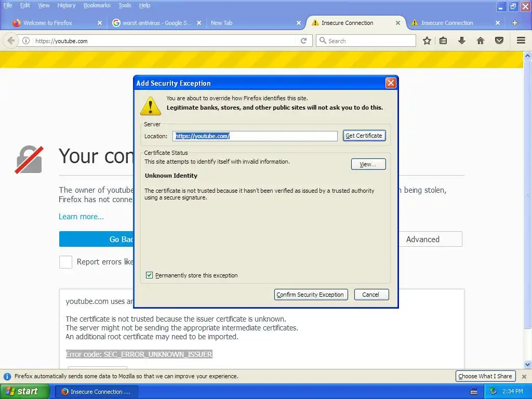Open the Pocket icon in toolbar
The image size is (532, 399).
pos(499,41)
